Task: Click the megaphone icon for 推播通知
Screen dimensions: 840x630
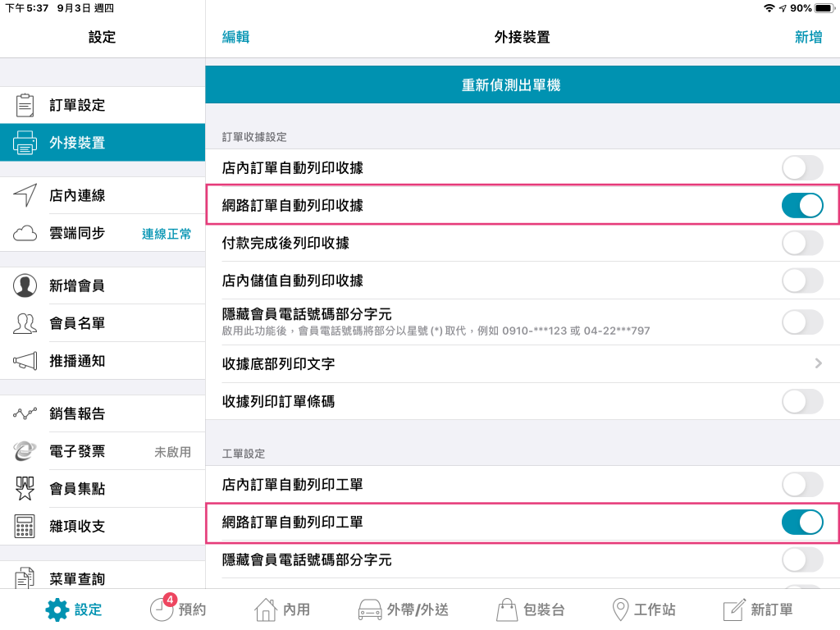Action: click(25, 361)
